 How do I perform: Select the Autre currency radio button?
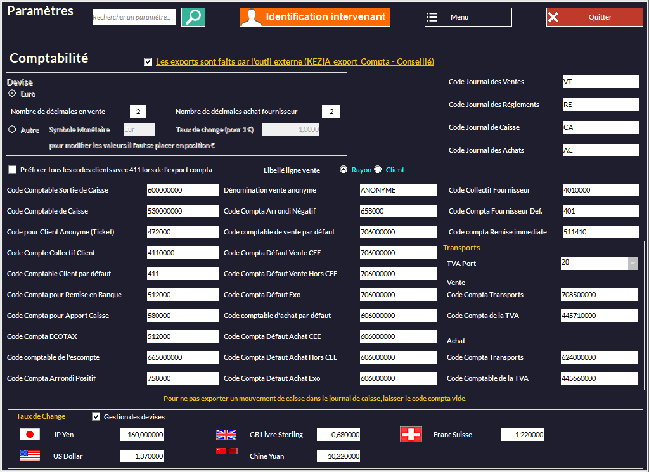point(13,129)
